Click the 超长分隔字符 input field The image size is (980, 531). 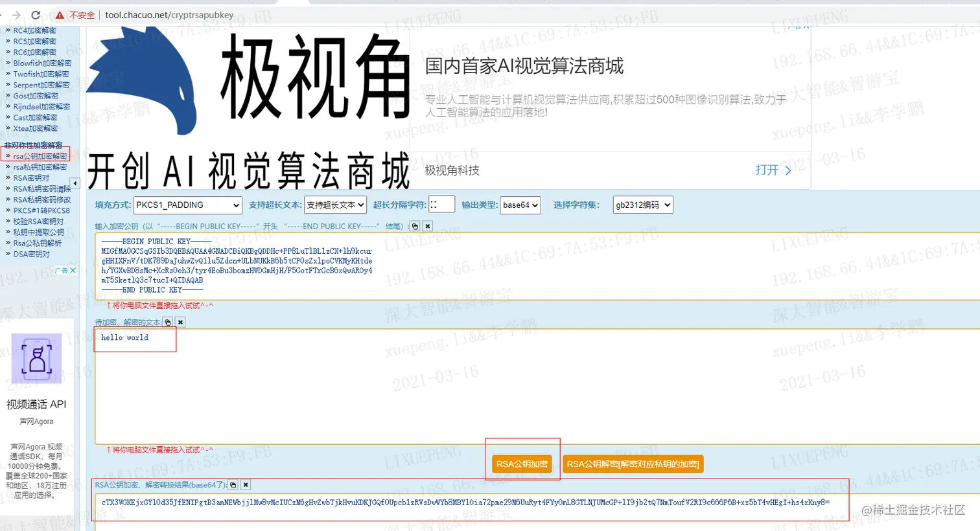[442, 204]
